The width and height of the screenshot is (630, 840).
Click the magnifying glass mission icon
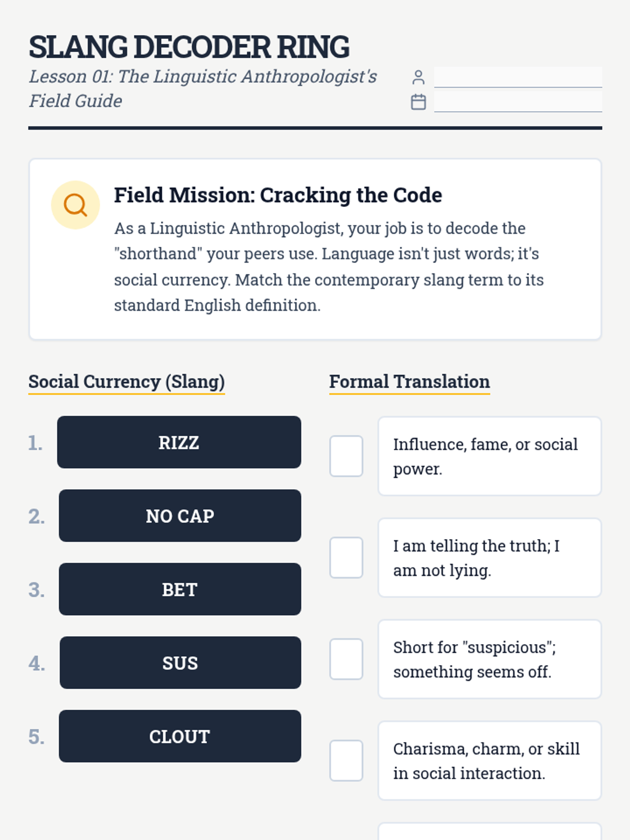point(75,205)
